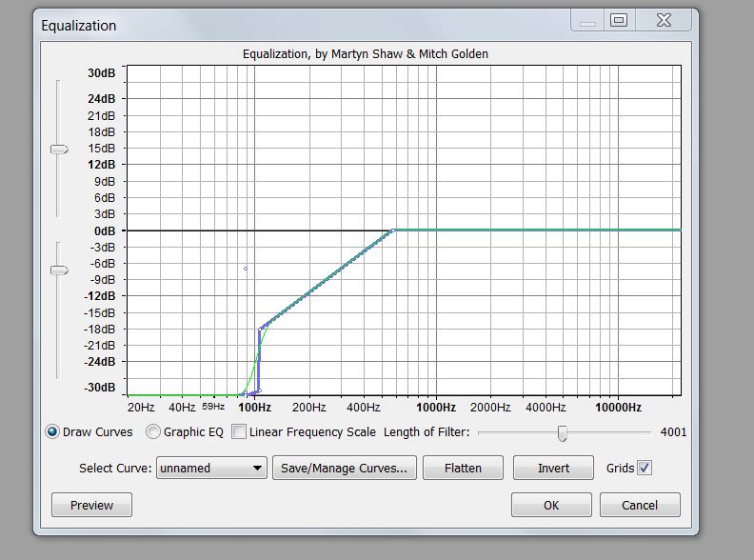Click the curve point at bottom of vertical segment

(260, 390)
